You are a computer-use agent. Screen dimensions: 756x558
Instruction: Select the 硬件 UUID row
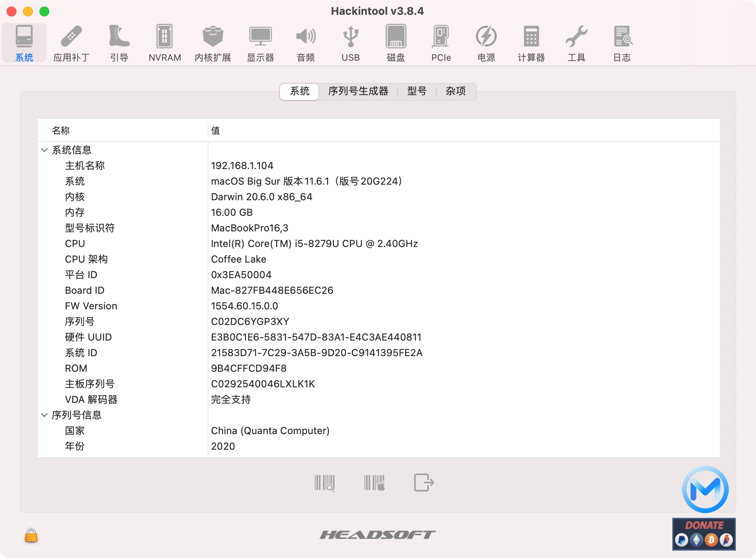click(378, 337)
